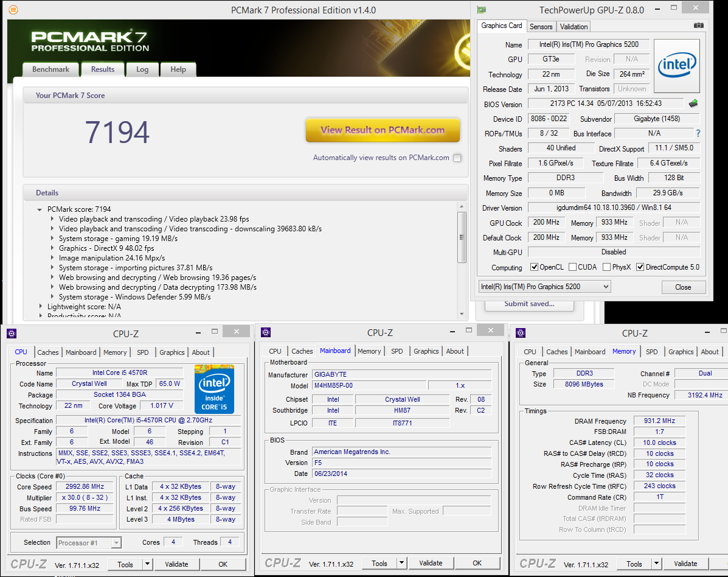Click the DRAM Frequency 931.2 MHz value

click(x=659, y=421)
